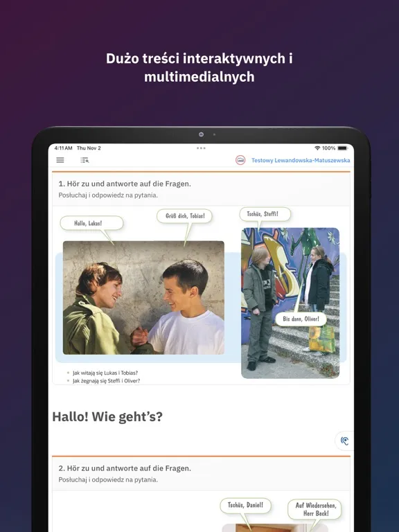Tap the Wi-Fi status icon
This screenshot has height=532, width=399.
(317, 148)
